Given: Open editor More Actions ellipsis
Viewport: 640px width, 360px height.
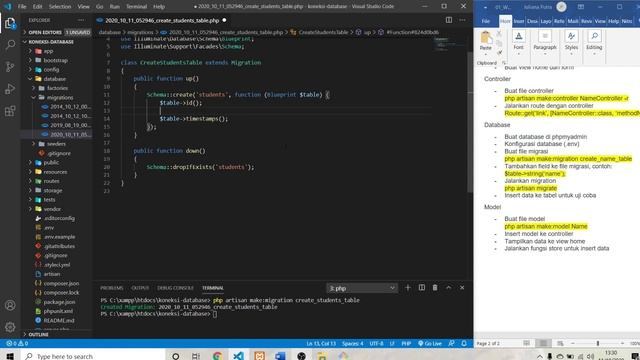Looking at the screenshot, I should 462,20.
